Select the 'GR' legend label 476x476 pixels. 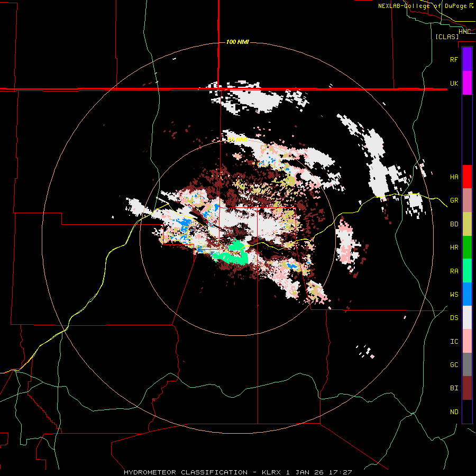(x=454, y=200)
